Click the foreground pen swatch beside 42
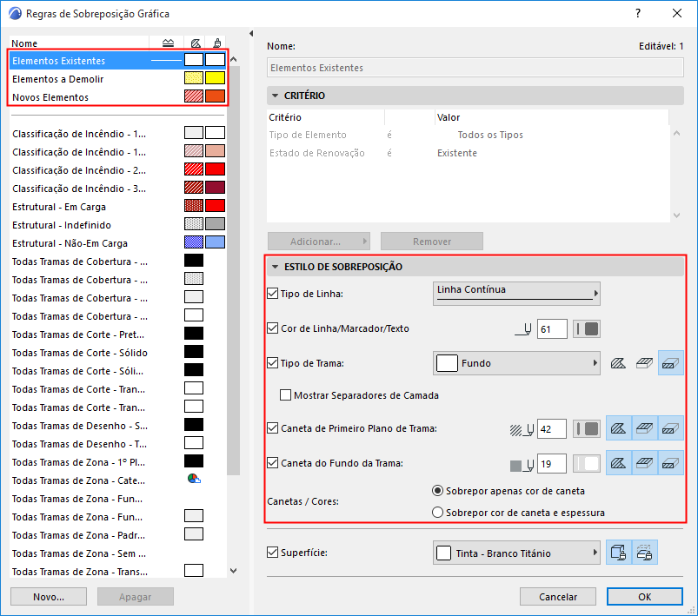Viewport: 698px width, 616px height. [x=587, y=429]
